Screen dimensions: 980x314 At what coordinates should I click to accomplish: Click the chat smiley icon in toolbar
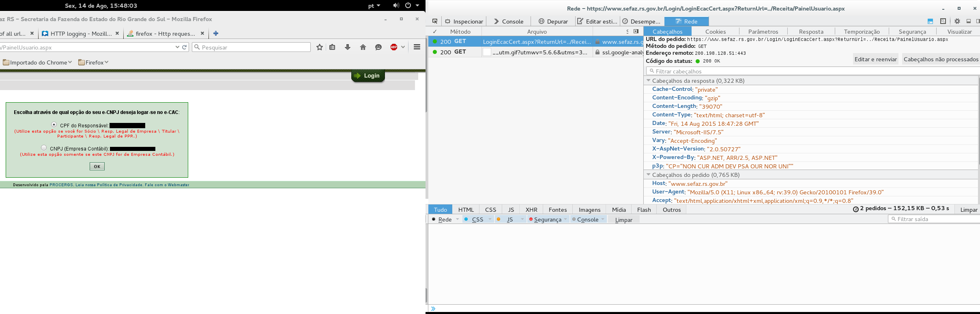[378, 47]
